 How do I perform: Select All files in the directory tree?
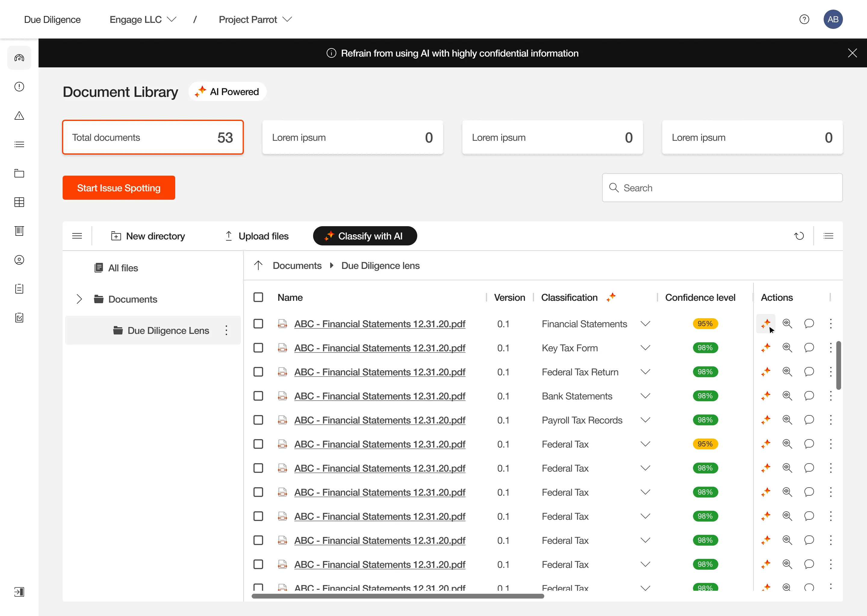coord(123,268)
